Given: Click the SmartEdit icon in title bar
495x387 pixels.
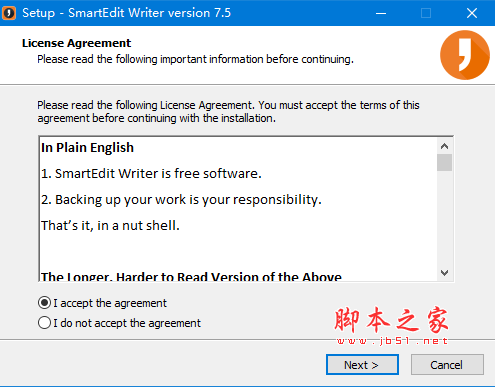Looking at the screenshot, I should coord(9,13).
